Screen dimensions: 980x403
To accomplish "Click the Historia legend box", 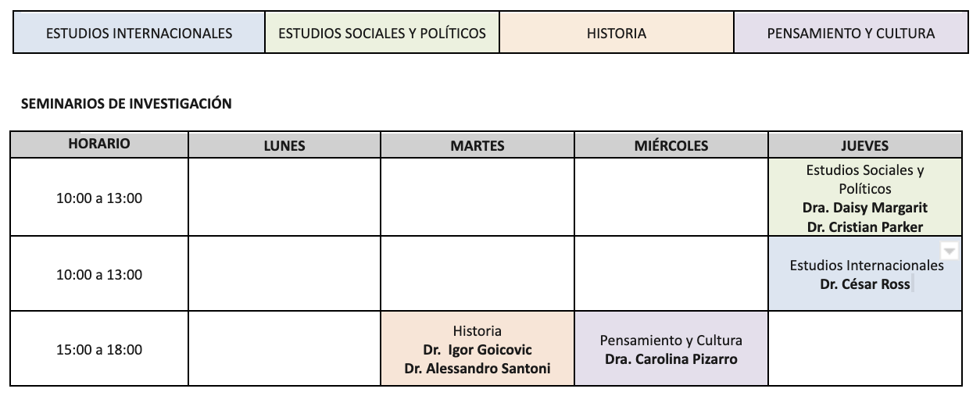I will click(617, 34).
